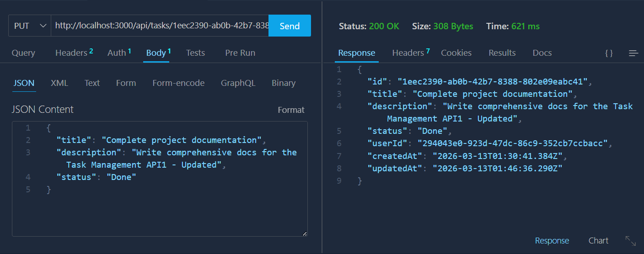Open the PUT method dropdown
The image size is (644, 254).
[30, 26]
